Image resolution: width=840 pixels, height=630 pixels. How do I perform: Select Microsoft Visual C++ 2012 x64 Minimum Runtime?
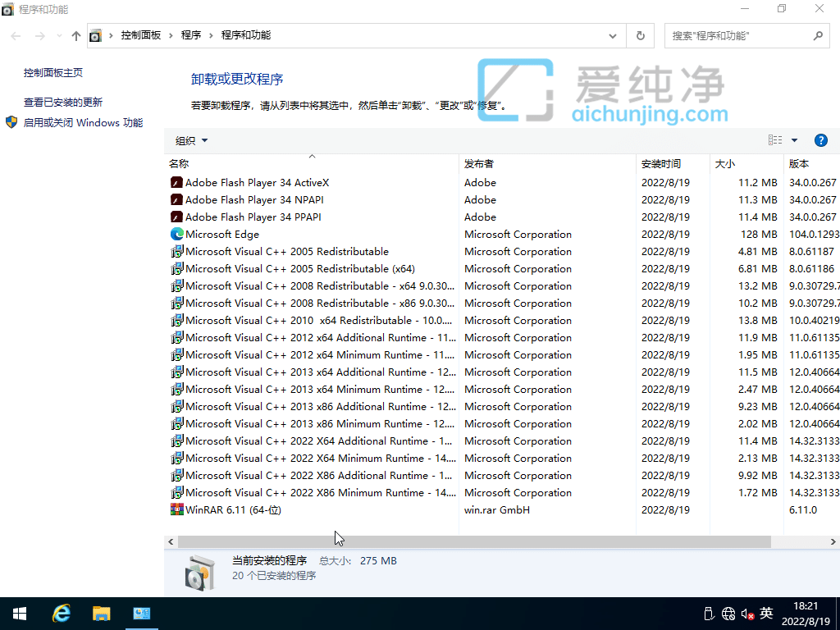320,354
